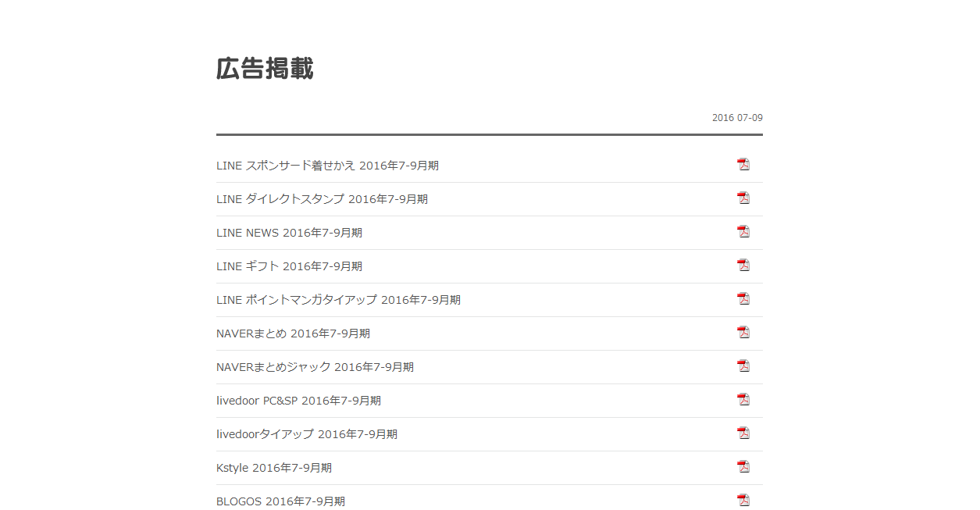Open PDF icon for NAVERまとめ row
The image size is (980, 510).
pos(743,332)
